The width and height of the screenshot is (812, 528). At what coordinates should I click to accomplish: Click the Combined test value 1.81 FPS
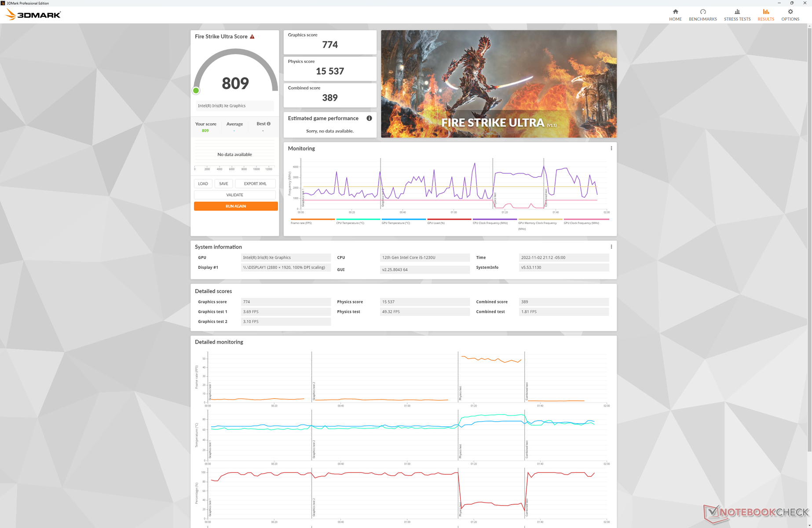coord(564,312)
